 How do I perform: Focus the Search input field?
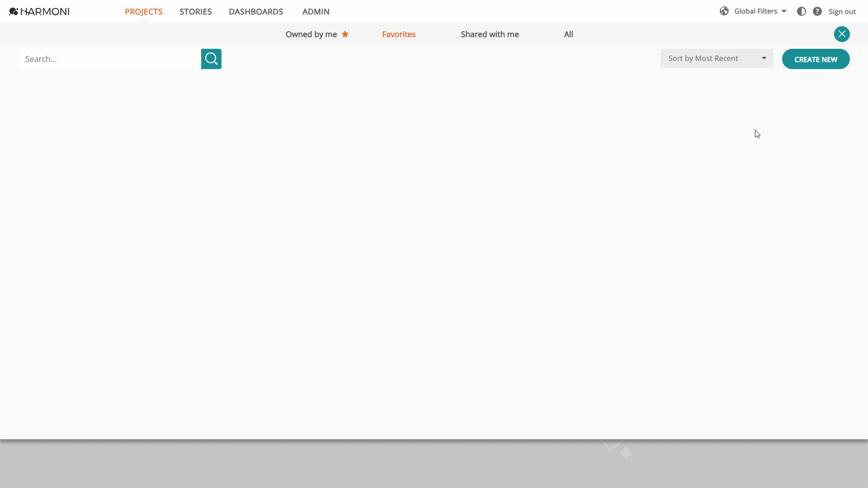click(x=109, y=59)
